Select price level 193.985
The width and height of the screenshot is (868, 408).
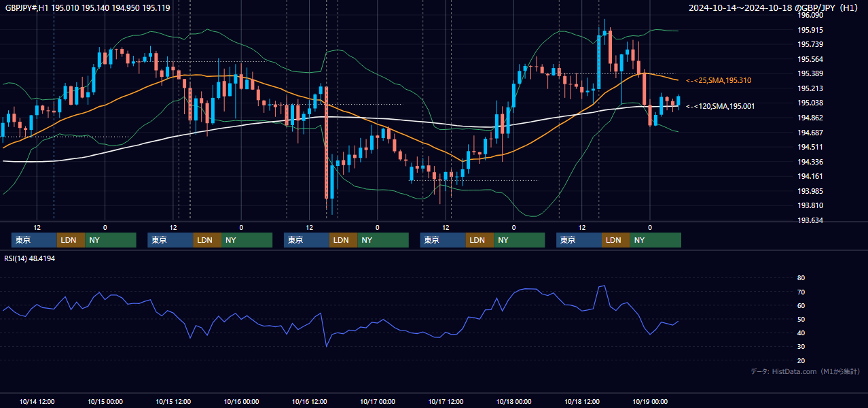[810, 191]
